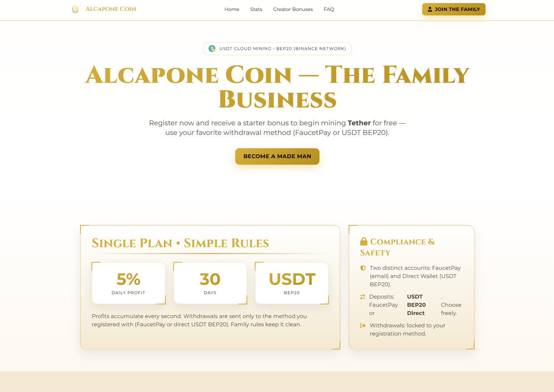Image resolution: width=554 pixels, height=392 pixels.
Task: Open the FAQ navigation item
Action: click(329, 9)
